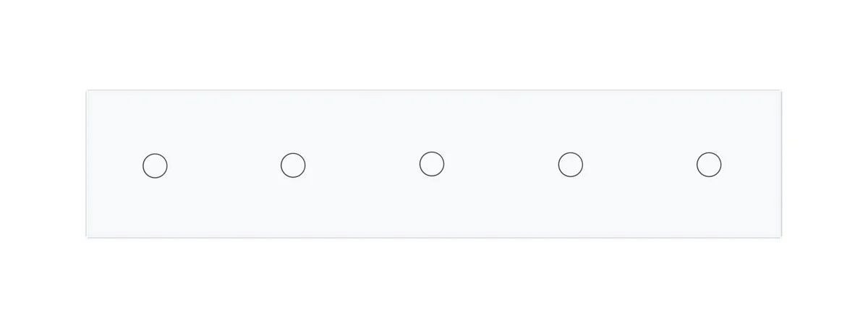Switch on the fourth gang circle
This screenshot has height=328, width=868.
[571, 165]
